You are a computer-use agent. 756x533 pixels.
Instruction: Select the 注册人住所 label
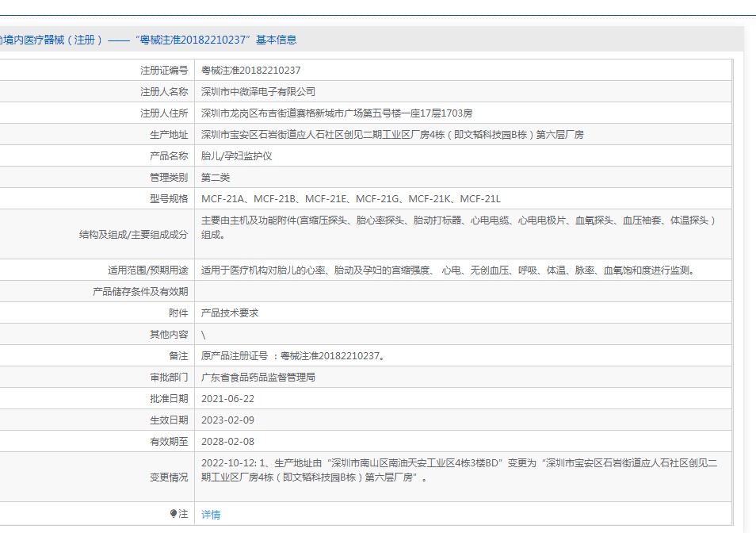tap(164, 113)
